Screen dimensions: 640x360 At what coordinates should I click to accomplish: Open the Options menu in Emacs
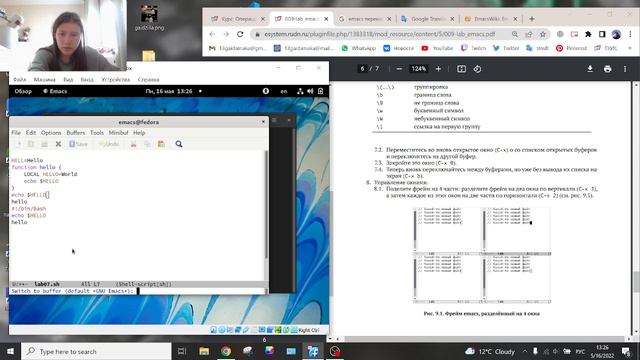tap(51, 133)
